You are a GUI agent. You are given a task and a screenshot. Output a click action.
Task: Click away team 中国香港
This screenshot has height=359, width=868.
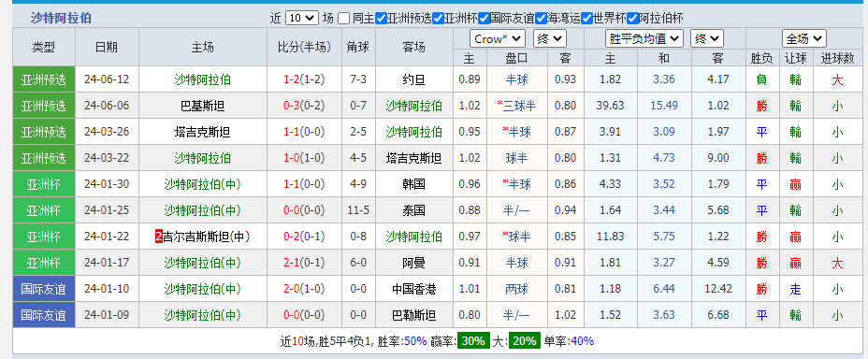point(413,289)
